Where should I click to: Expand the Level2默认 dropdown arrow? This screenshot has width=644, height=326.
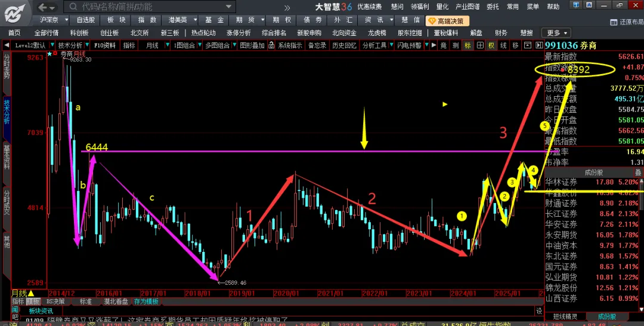52,45
